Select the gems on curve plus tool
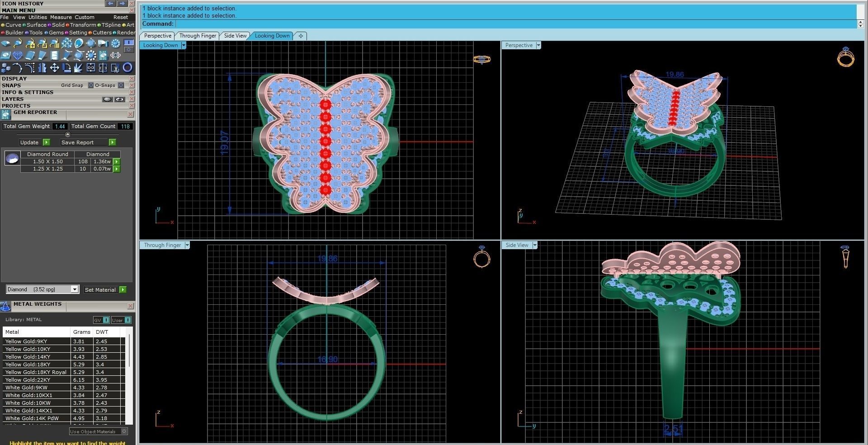This screenshot has height=445, width=868. (30, 43)
